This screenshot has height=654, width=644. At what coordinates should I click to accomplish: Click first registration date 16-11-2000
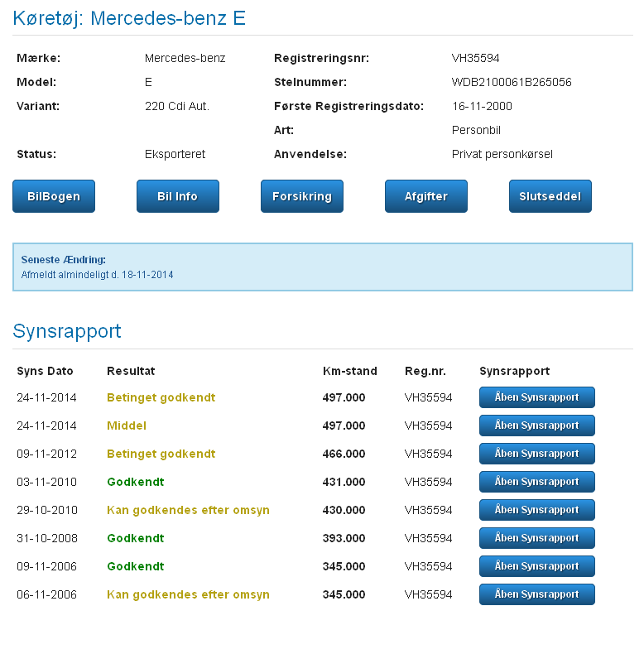point(482,106)
